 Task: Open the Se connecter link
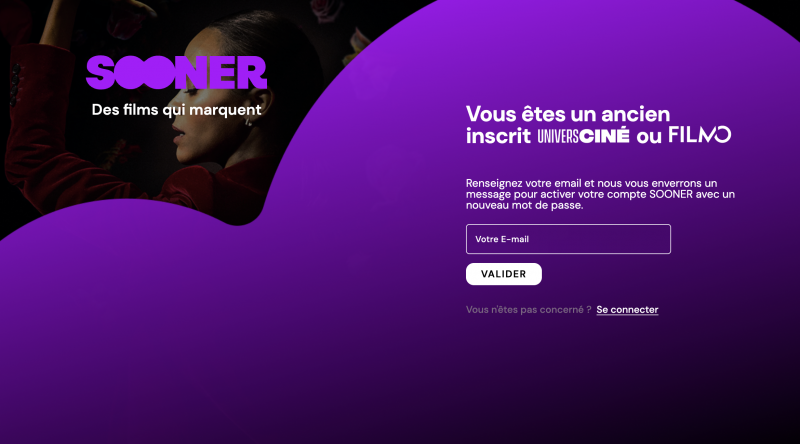click(627, 310)
